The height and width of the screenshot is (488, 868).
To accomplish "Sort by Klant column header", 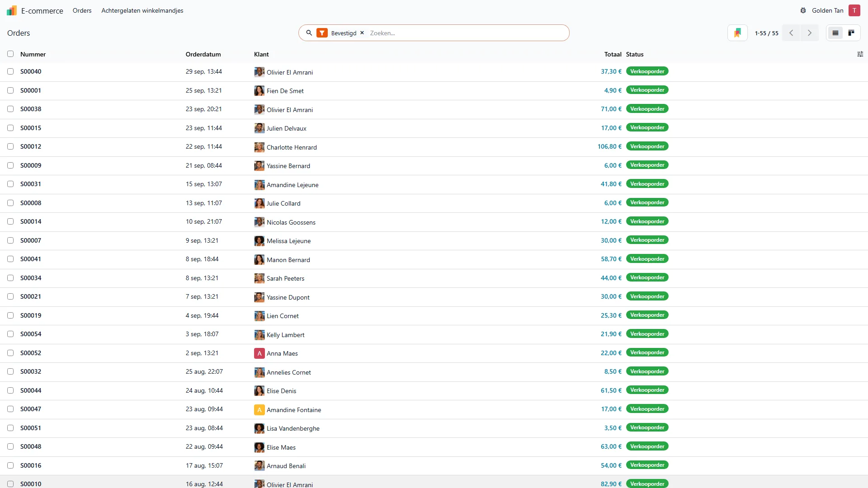I will click(x=261, y=54).
